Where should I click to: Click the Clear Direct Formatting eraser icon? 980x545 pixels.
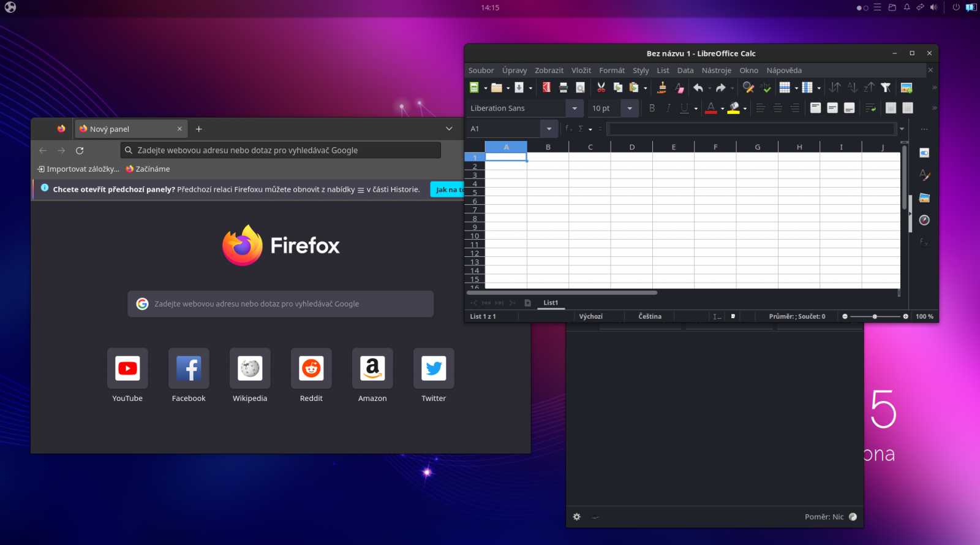(679, 88)
